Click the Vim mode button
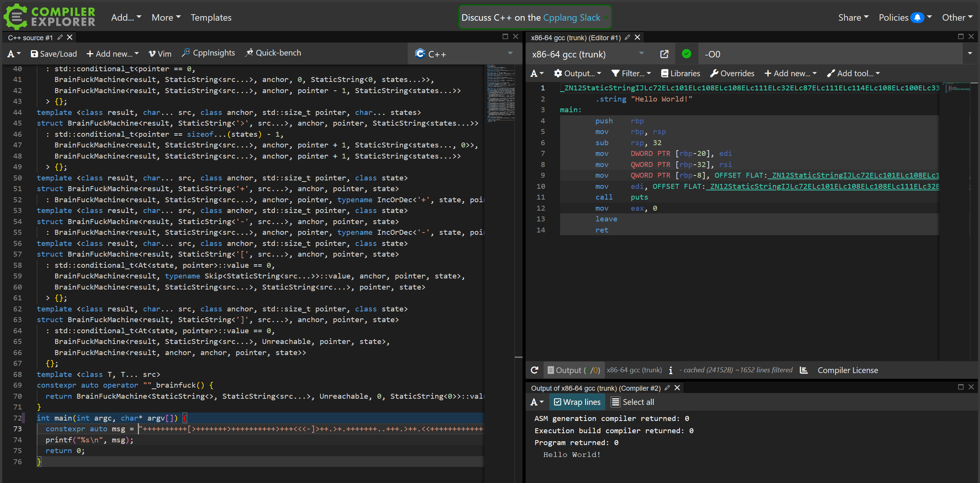This screenshot has width=980, height=483. click(x=160, y=54)
